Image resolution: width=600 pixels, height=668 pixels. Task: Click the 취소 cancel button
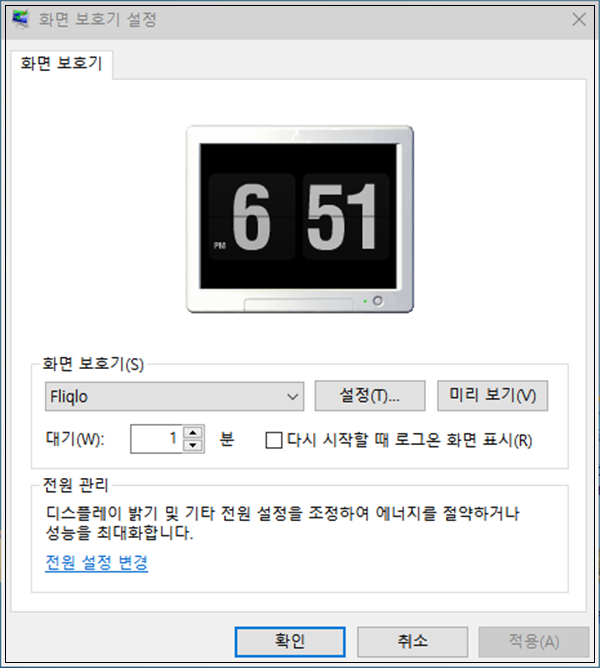[412, 642]
